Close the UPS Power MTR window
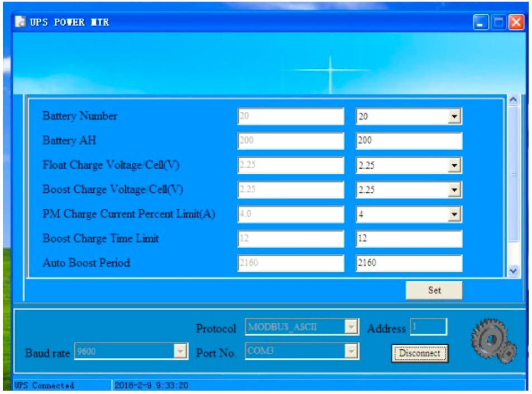This screenshot has width=532, height=394. pos(517,22)
